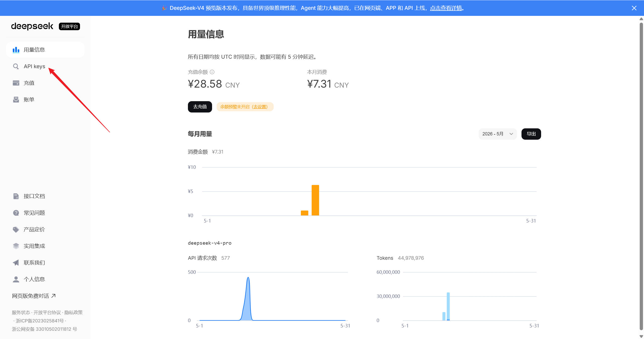644x339 pixels.
Task: Open 联系我们 page
Action: coord(45,263)
